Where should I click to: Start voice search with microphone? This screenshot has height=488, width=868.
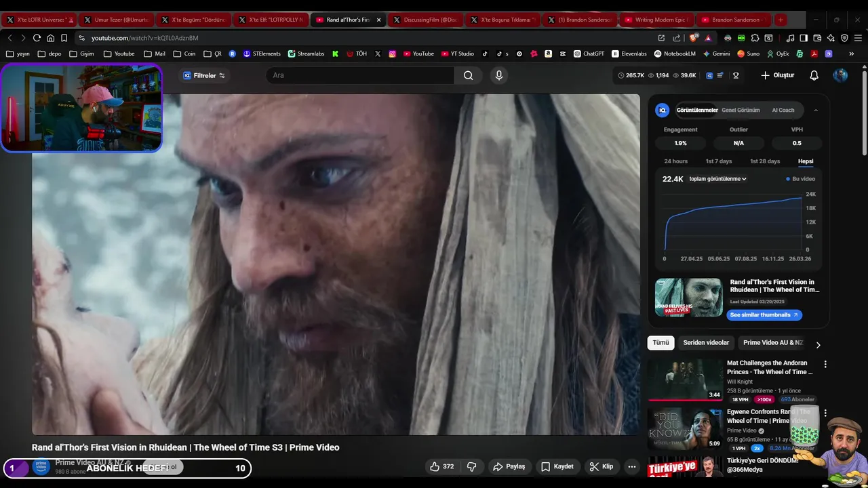point(499,75)
